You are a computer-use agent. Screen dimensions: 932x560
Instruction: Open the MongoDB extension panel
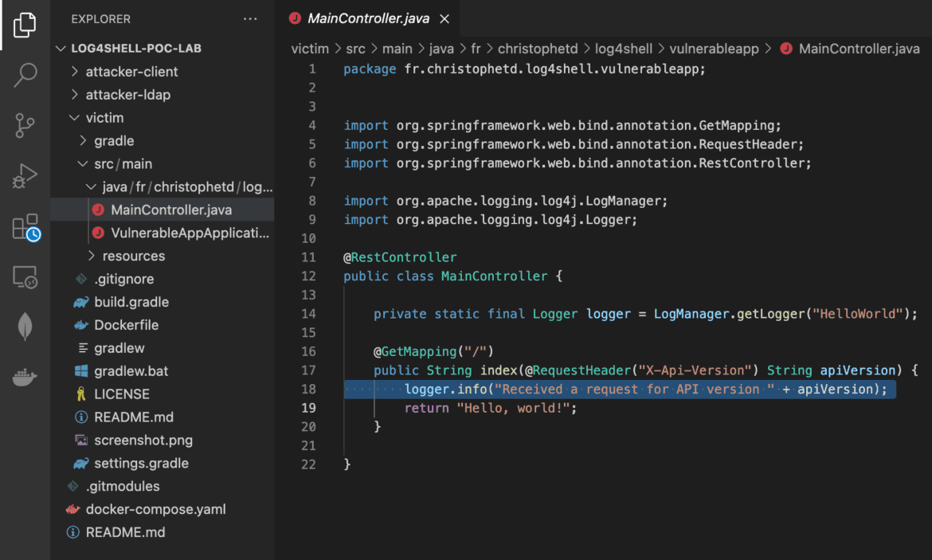[24, 327]
